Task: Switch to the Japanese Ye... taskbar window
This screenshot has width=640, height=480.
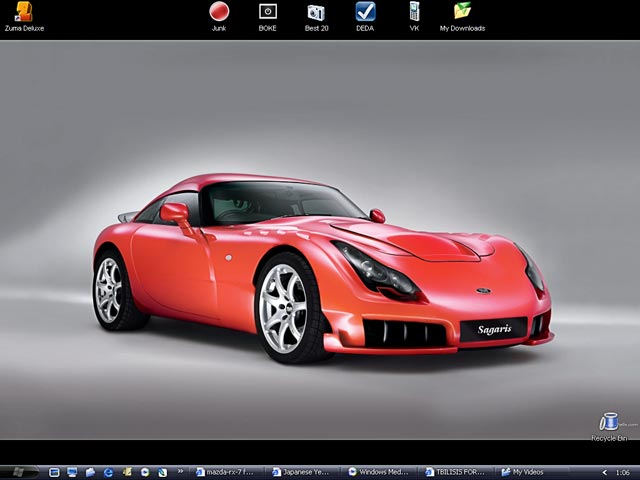Action: (303, 472)
